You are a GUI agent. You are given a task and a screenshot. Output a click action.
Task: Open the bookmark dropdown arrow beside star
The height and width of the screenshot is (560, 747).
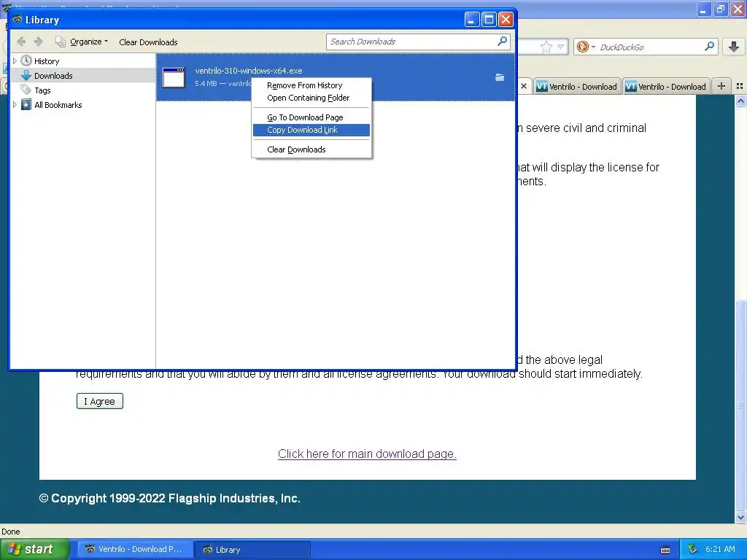[561, 47]
